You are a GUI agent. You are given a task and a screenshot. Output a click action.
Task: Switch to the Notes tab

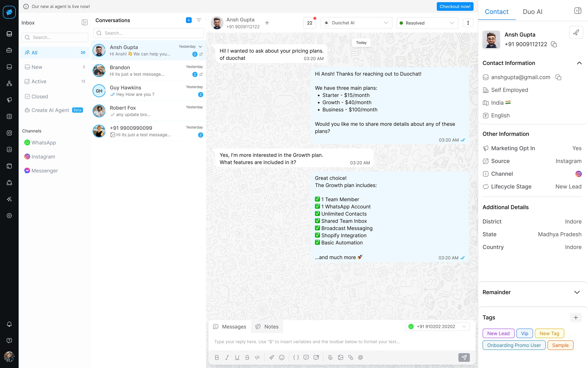pos(267,327)
